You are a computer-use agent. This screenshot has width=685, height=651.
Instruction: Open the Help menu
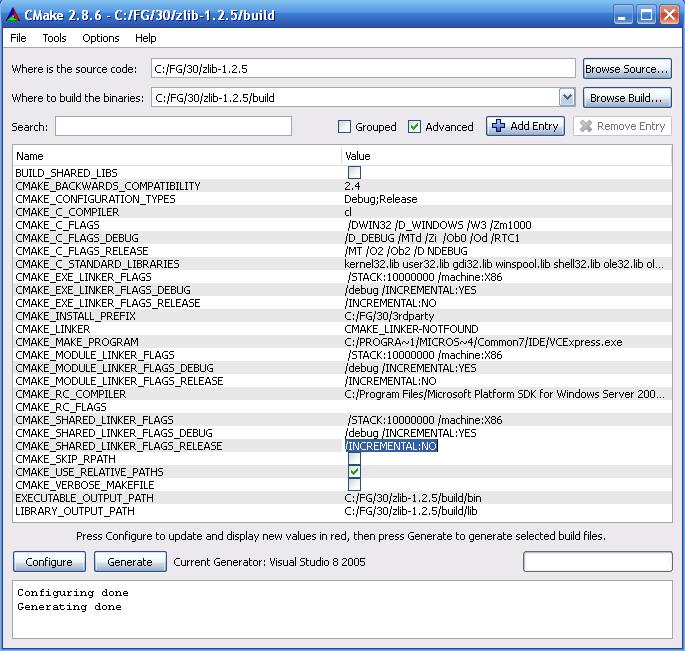[x=145, y=38]
